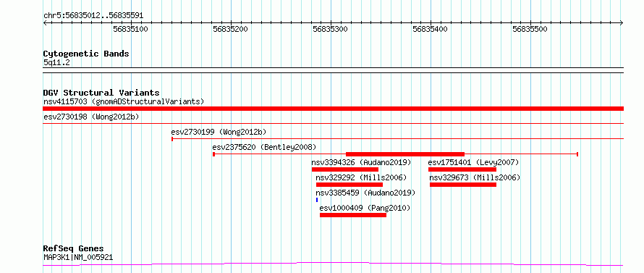This screenshot has height=273, width=644.
Task: Select the esv2730198 (Wong2012b) variant label
Action: 91,117
